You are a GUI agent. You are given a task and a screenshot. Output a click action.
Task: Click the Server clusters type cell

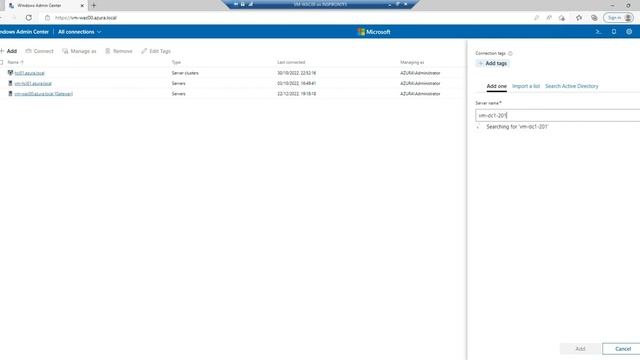point(185,73)
